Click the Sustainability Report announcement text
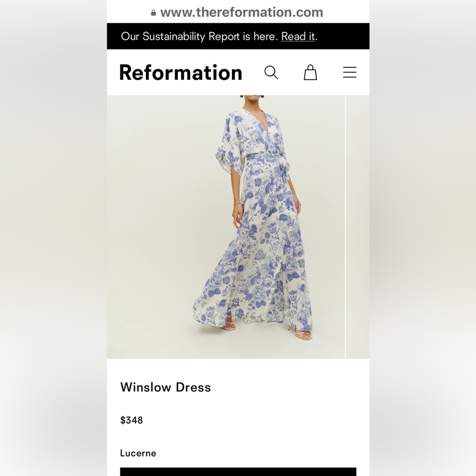 pyautogui.click(x=199, y=36)
